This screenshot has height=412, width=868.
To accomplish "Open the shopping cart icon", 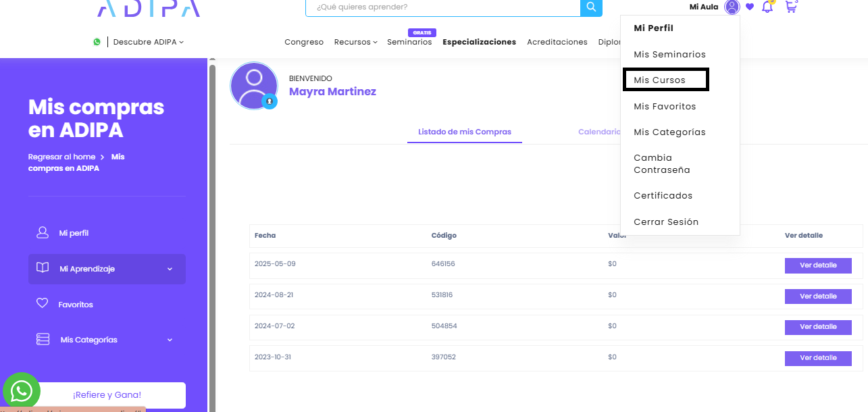I will coord(791,7).
